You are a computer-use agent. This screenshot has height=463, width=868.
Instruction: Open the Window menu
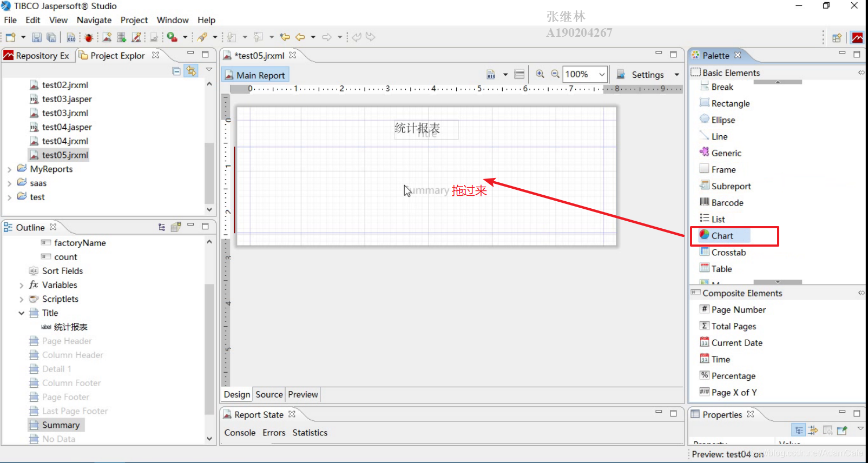[x=173, y=20]
